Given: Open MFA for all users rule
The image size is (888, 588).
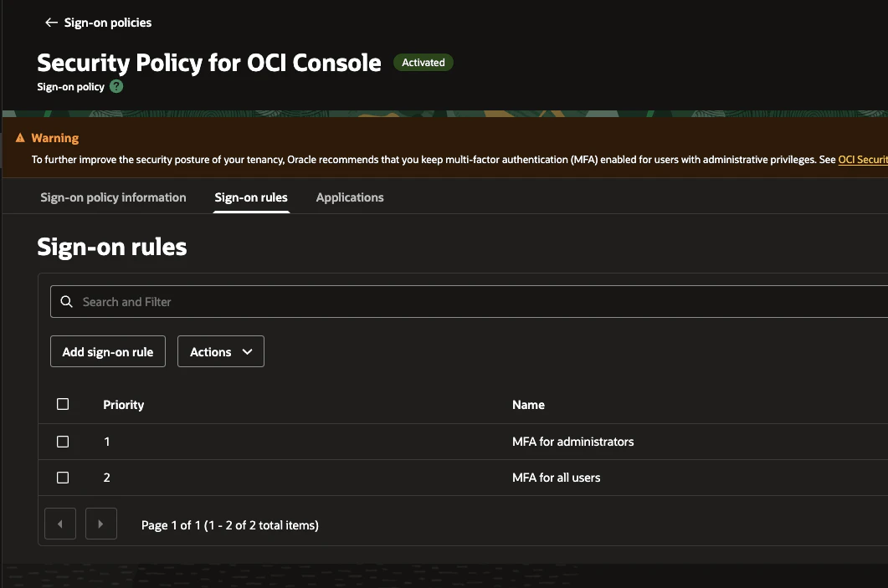Looking at the screenshot, I should click(556, 478).
